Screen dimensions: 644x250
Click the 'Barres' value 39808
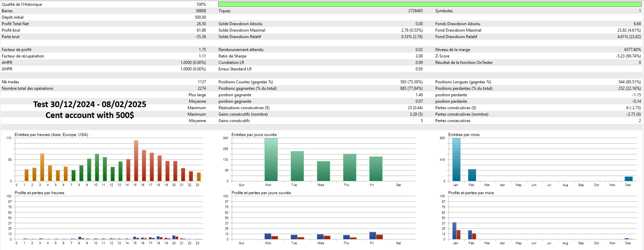point(201,11)
